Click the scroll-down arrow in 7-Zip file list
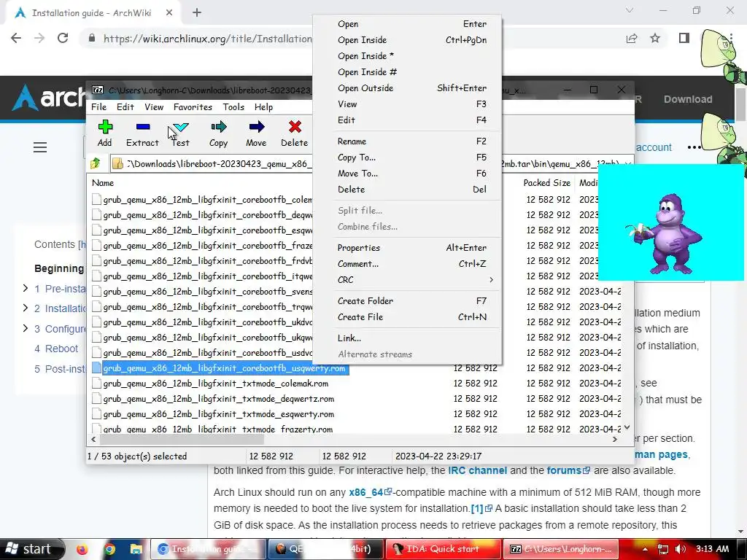This screenshot has width=747, height=560. pyautogui.click(x=627, y=427)
